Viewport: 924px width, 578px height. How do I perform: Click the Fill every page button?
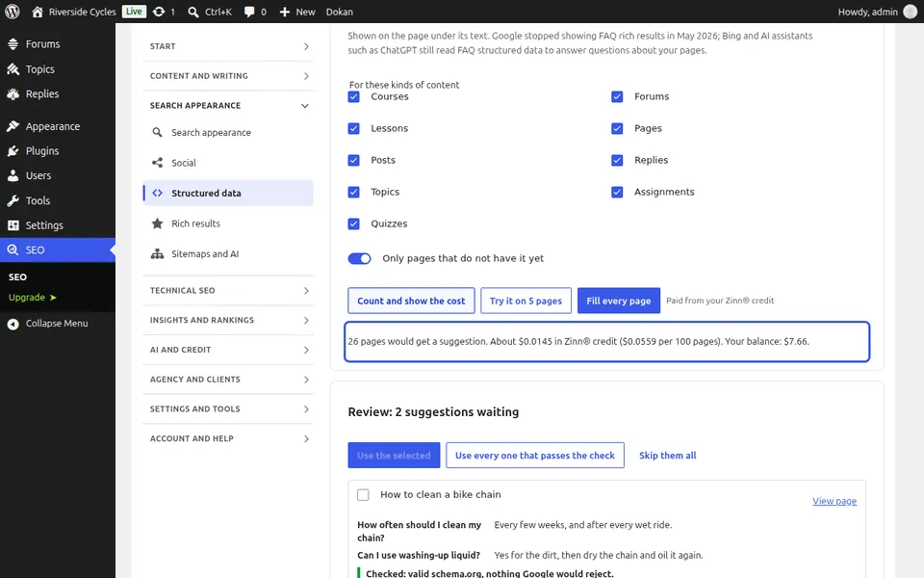click(x=619, y=301)
